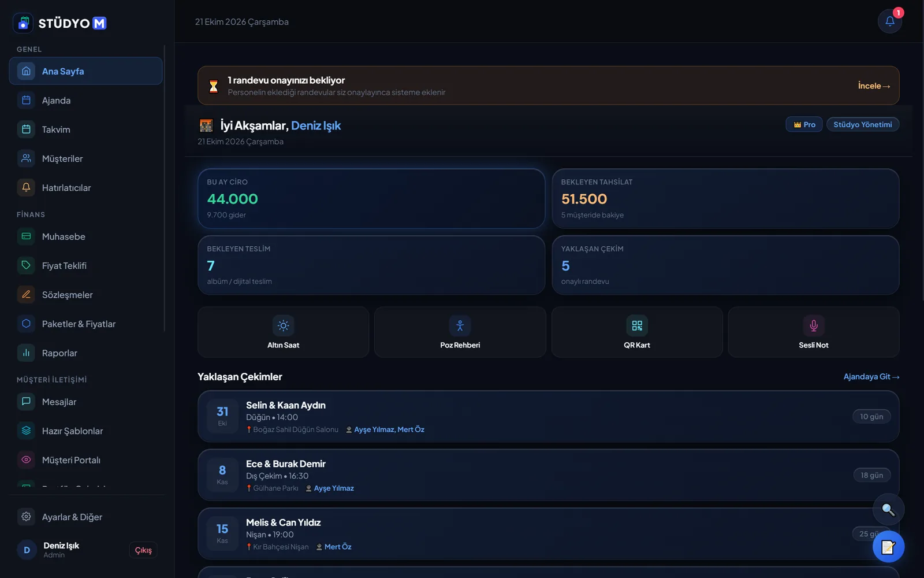Open the Bekleyen Teslim card
Viewport: 924px width, 578px height.
pos(371,265)
